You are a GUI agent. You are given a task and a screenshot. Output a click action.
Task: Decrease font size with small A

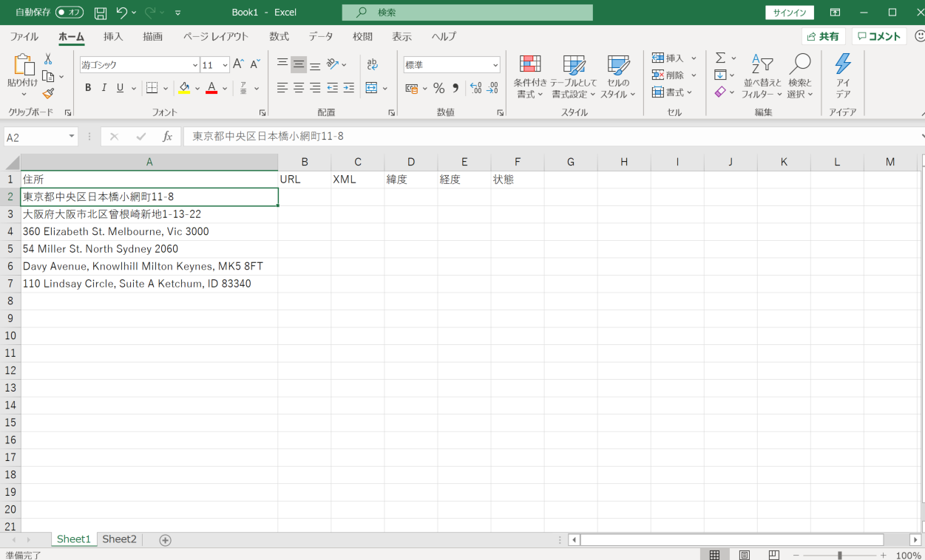[x=255, y=65]
